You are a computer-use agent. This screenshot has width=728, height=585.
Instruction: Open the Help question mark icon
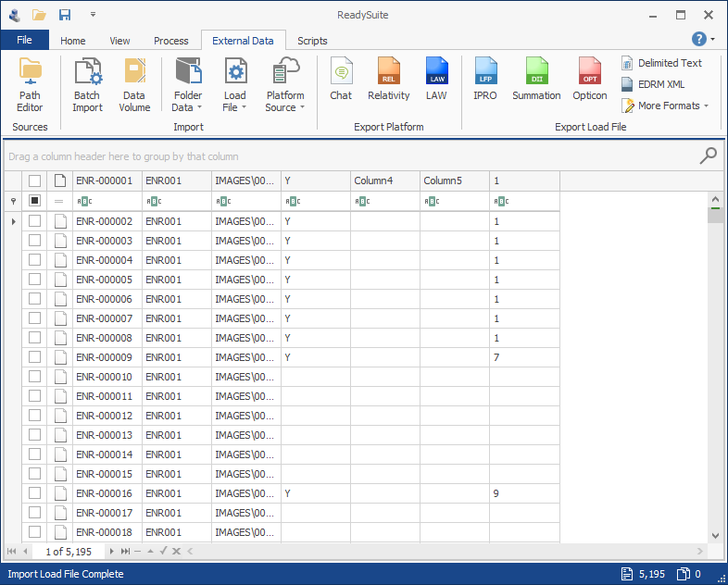point(698,39)
